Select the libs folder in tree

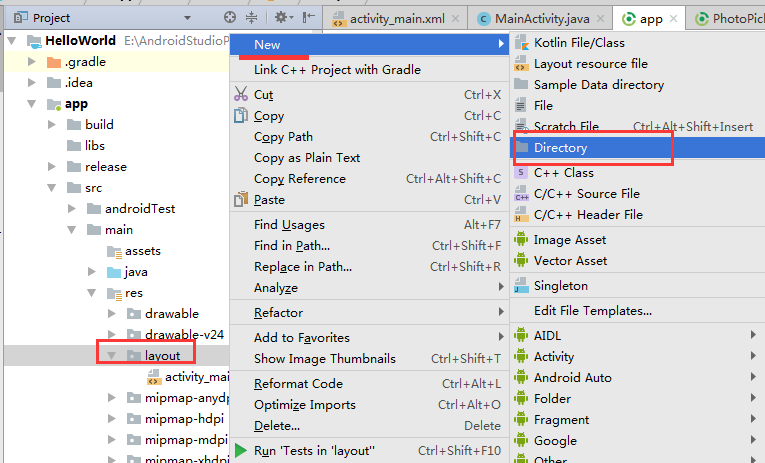[x=95, y=145]
